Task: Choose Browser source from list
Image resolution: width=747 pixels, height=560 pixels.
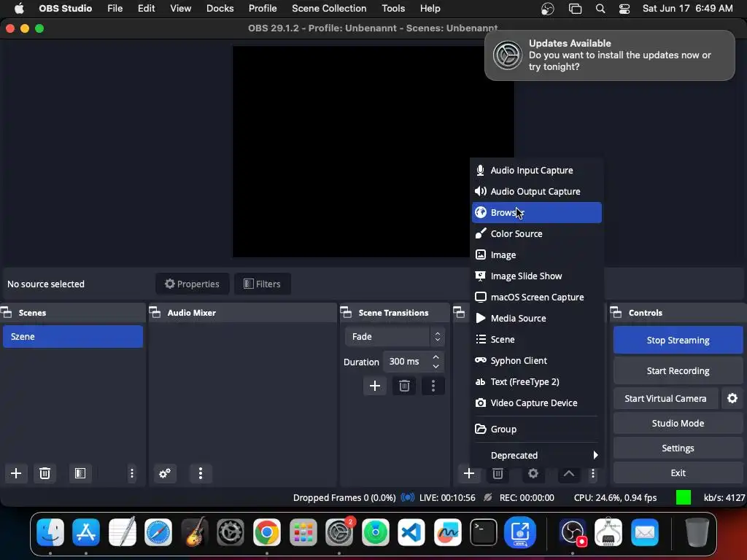Action: 537,212
